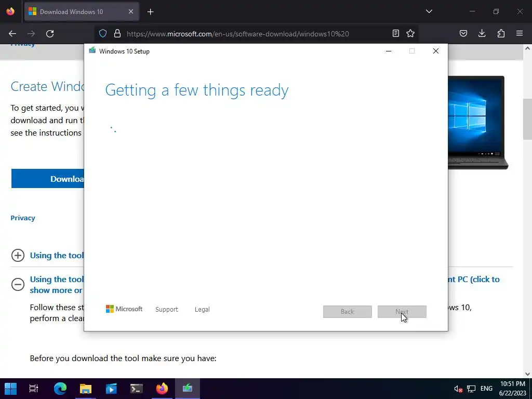The image size is (532, 399).
Task: Open the clock and date flyout
Action: (x=513, y=389)
